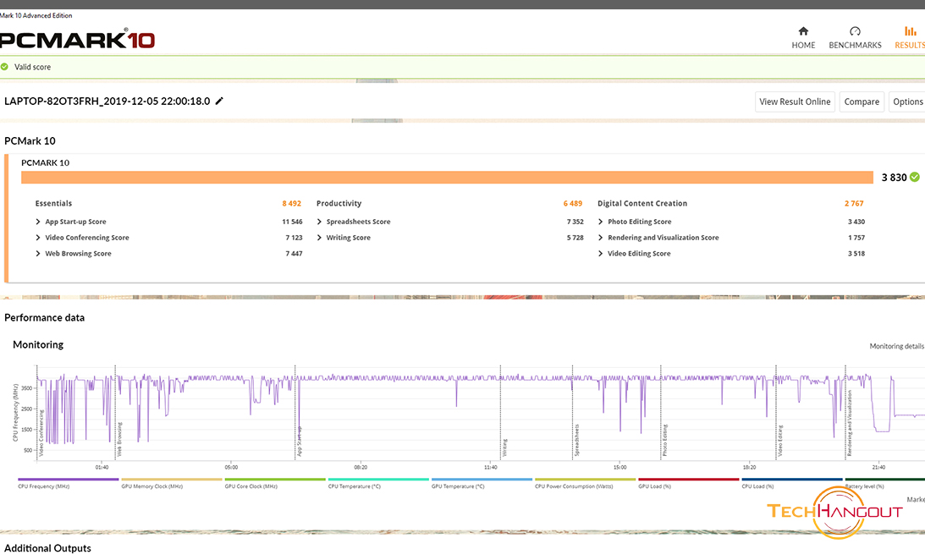Expand Rendering and Visualization Score row
Image resolution: width=925 pixels, height=560 pixels.
[601, 238]
